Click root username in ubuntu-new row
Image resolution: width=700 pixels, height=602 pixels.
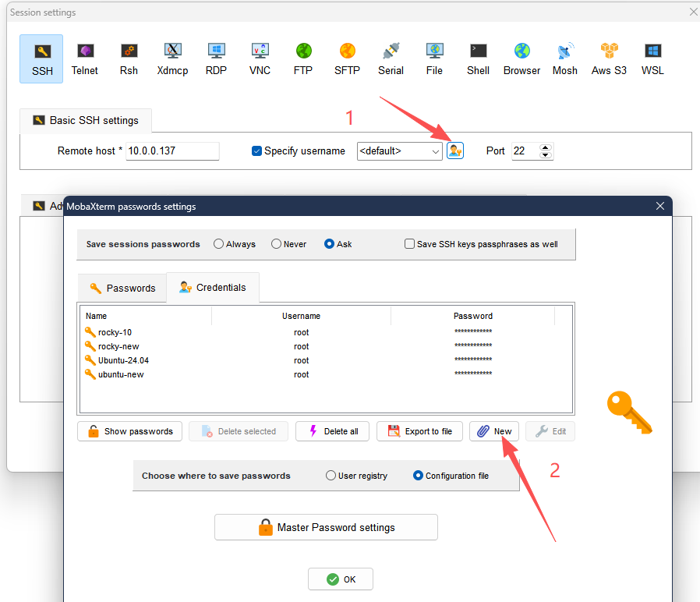pos(302,374)
